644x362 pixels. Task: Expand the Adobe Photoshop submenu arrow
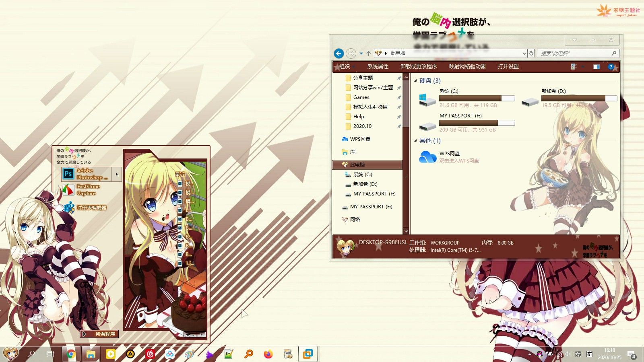pyautogui.click(x=117, y=174)
